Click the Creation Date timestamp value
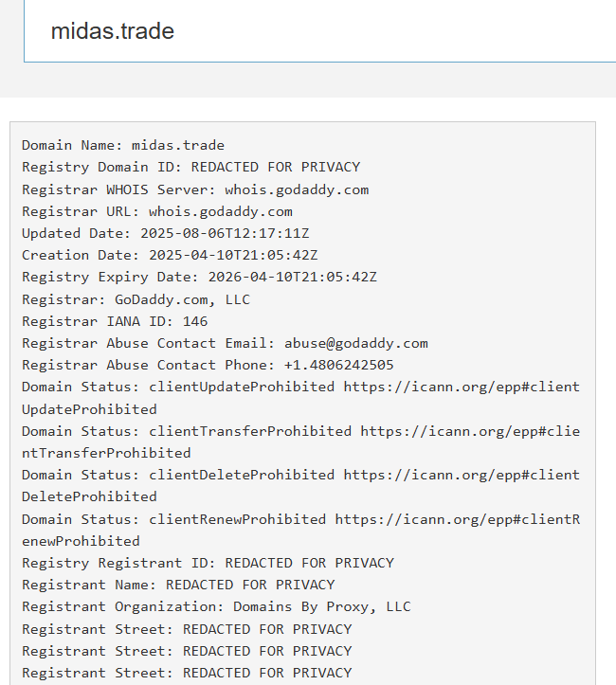Viewport: 616px width, 685px height. click(x=233, y=255)
